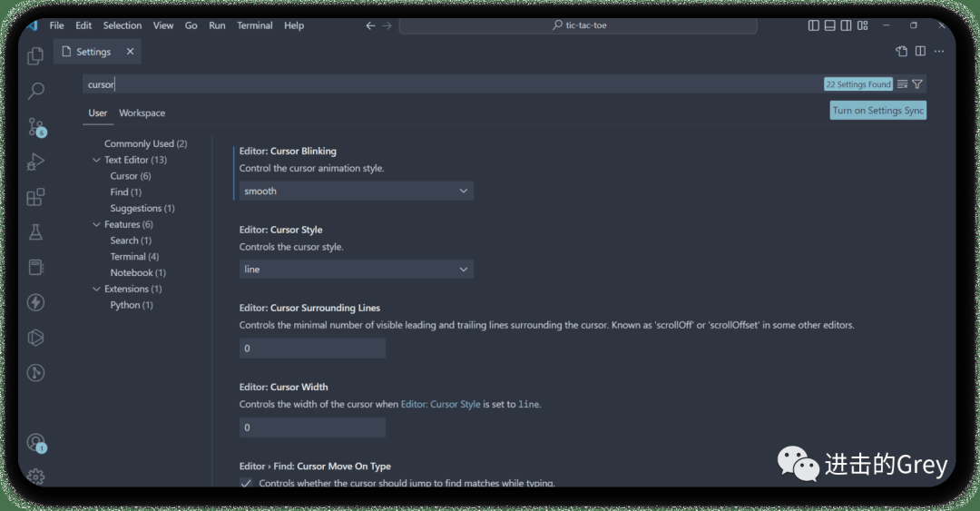Click the Editor: Cursor Surrounding Lines title
The height and width of the screenshot is (511, 980).
coord(309,308)
